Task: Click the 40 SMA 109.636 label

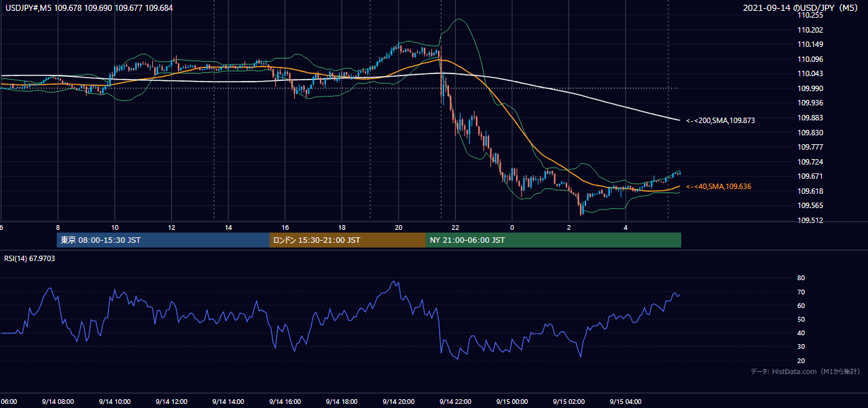Action: coord(718,186)
